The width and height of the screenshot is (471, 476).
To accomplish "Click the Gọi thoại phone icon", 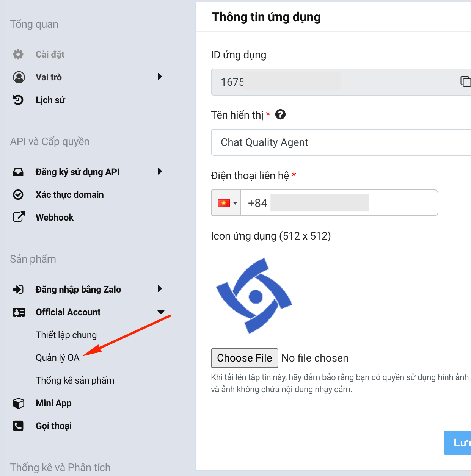I will click(18, 426).
